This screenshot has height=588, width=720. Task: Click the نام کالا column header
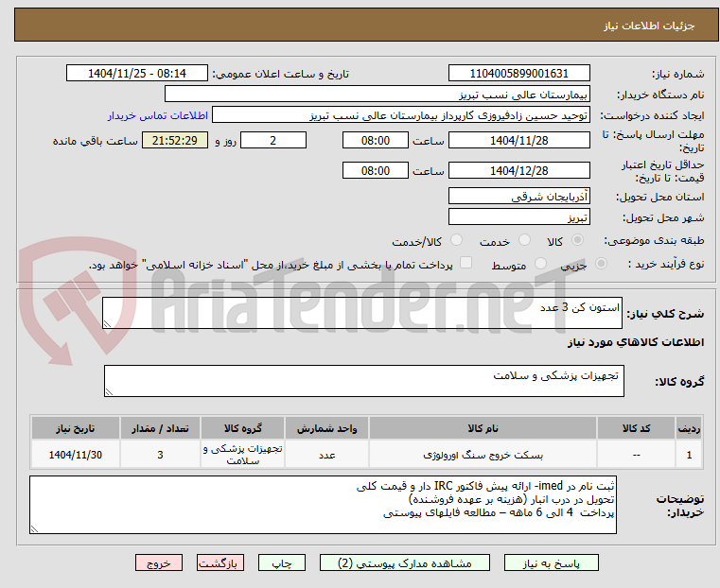pyautogui.click(x=483, y=428)
